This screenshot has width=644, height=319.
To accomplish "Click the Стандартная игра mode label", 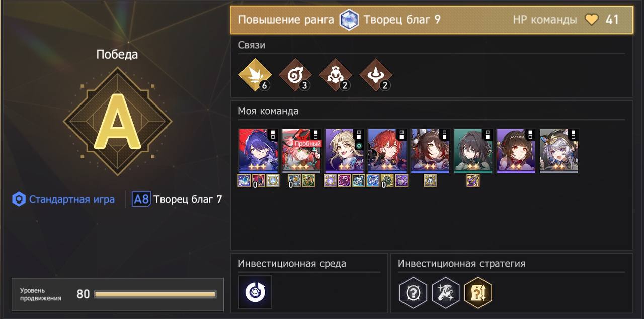I will point(64,199).
